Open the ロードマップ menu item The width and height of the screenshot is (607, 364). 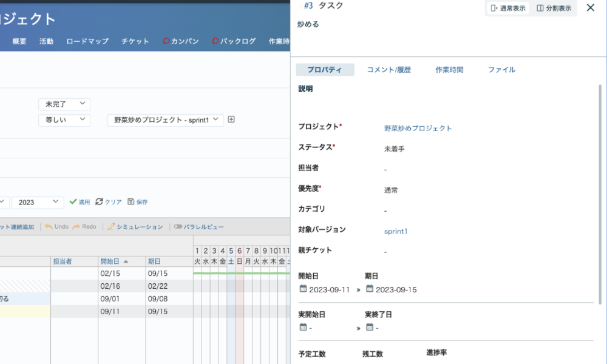coord(87,41)
